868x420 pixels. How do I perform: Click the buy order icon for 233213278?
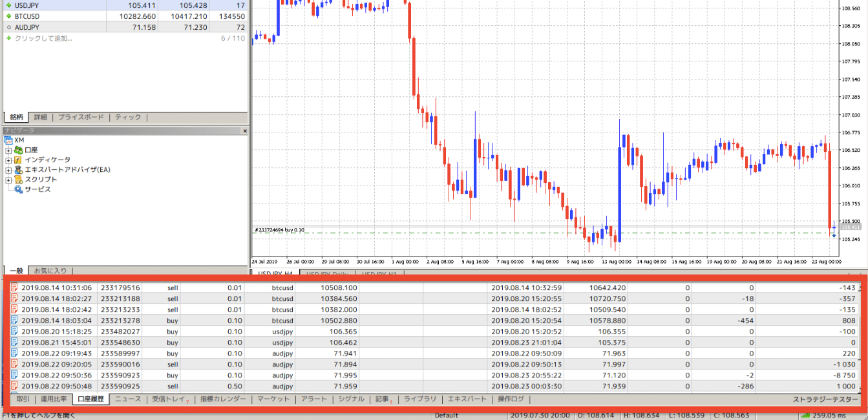[x=14, y=320]
